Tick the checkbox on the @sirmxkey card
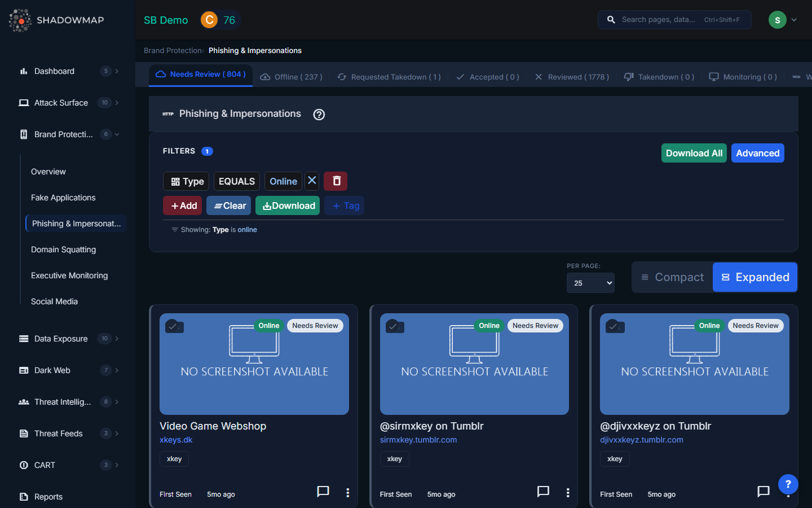The image size is (812, 508). pyautogui.click(x=394, y=326)
